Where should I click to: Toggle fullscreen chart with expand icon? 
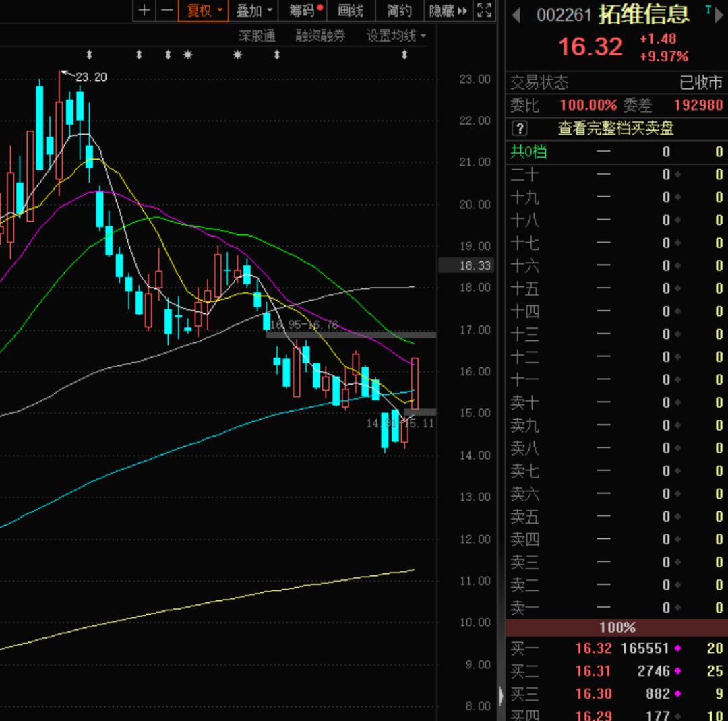pos(483,11)
